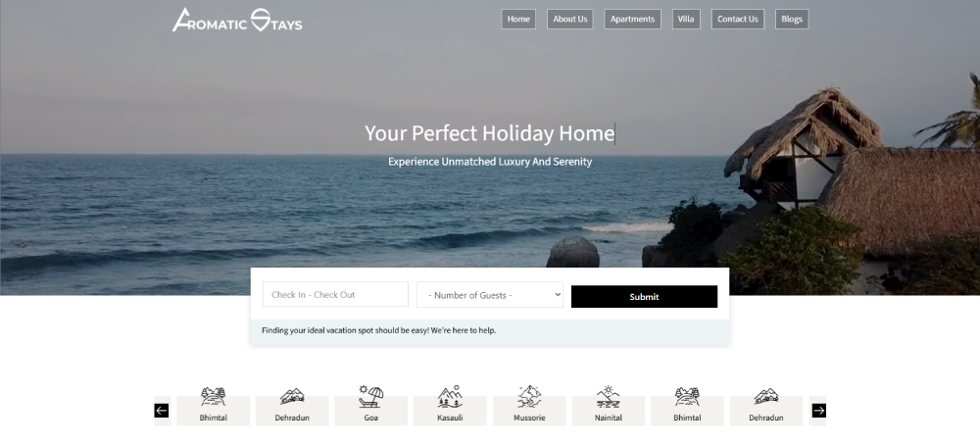Select the first Bhimtal lake icon

[x=213, y=396]
